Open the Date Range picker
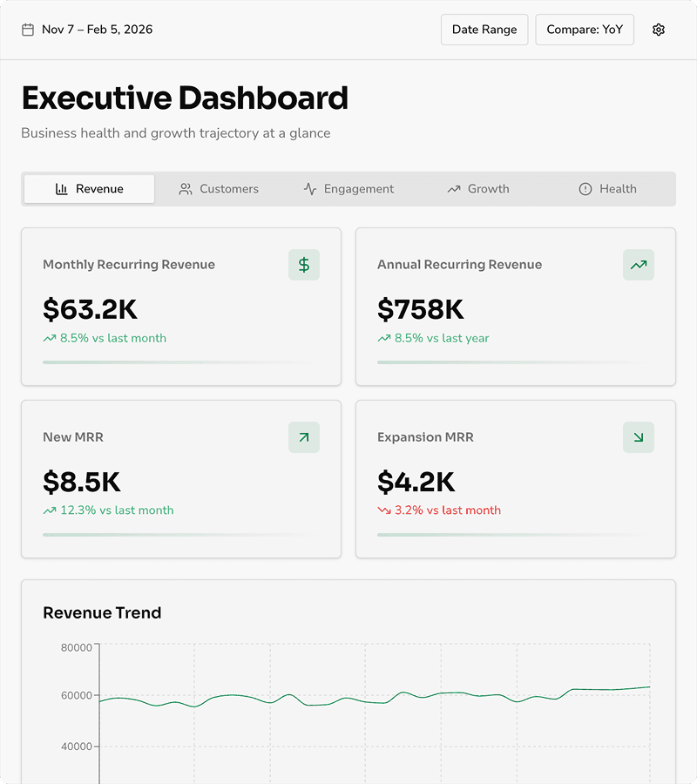The image size is (697, 784). (484, 30)
